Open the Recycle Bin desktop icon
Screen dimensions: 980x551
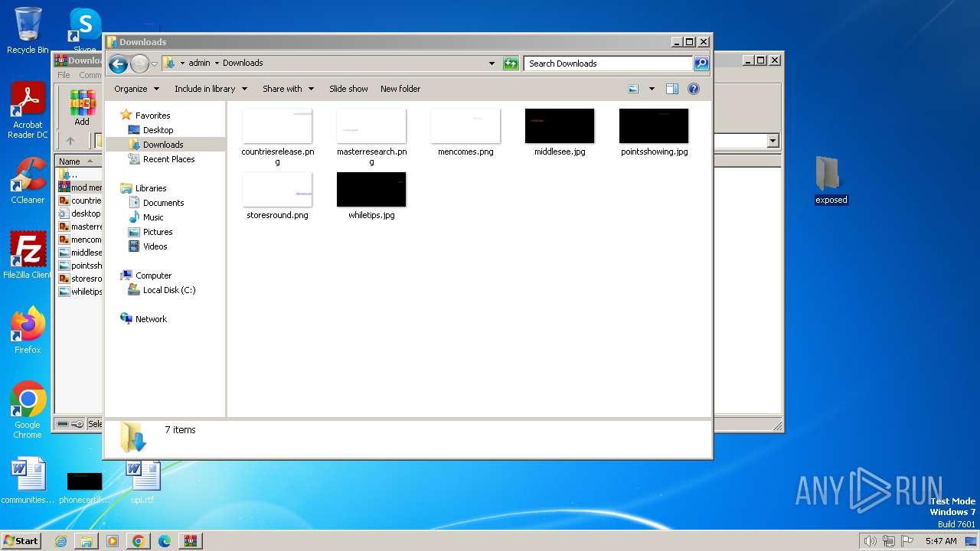pos(28,31)
